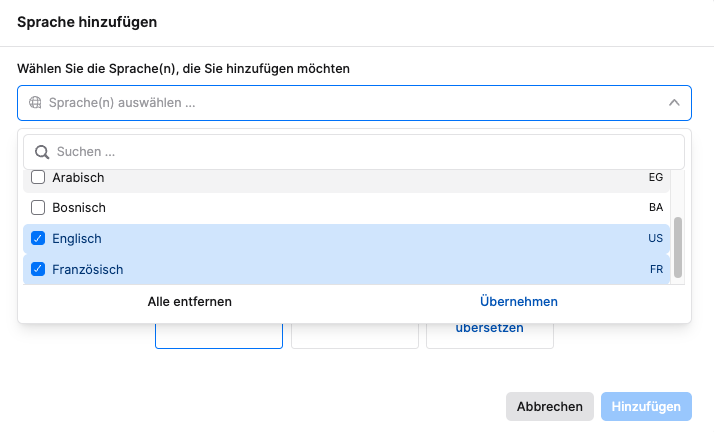The height and width of the screenshot is (432, 714).
Task: Click the Englisch language label
Action: (77, 239)
